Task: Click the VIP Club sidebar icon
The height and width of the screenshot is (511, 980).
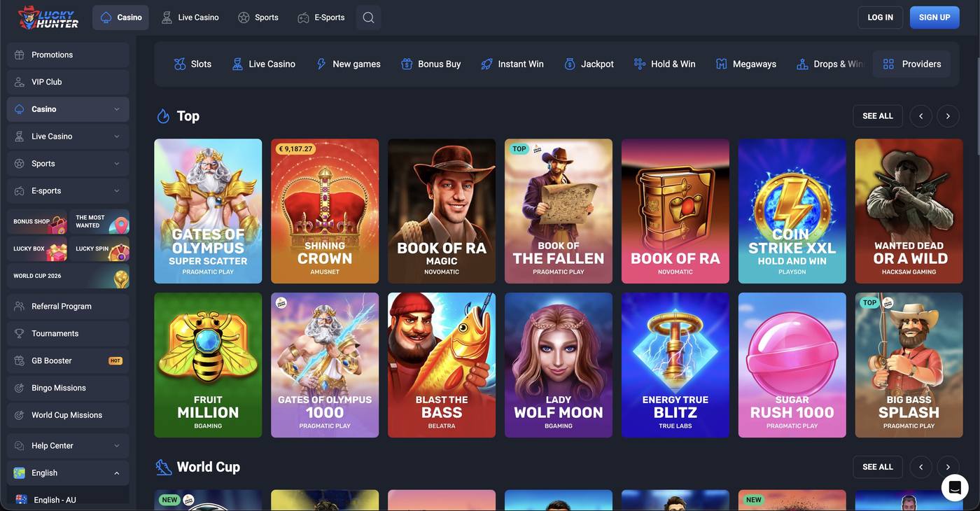Action: [20, 82]
